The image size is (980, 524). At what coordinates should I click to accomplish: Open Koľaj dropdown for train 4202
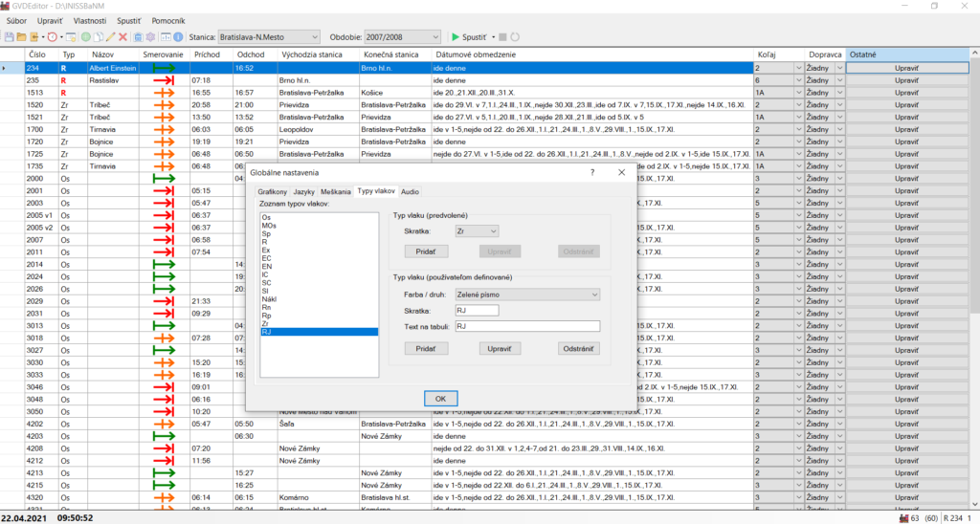pos(798,424)
